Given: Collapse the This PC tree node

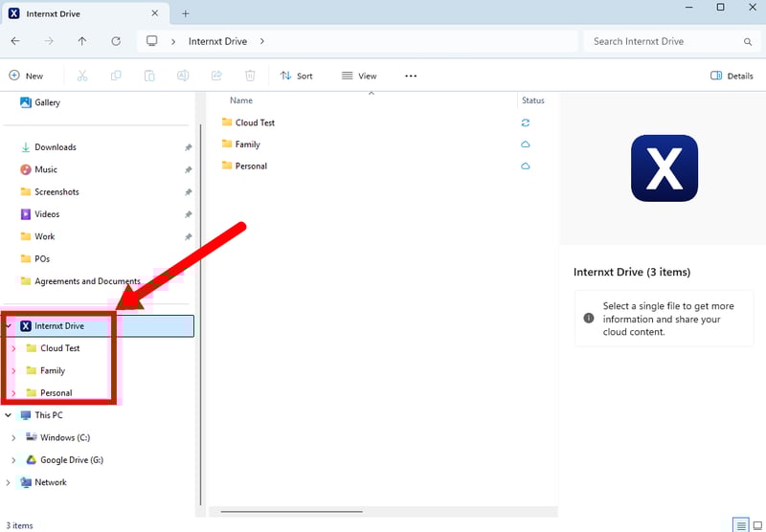Looking at the screenshot, I should (9, 415).
